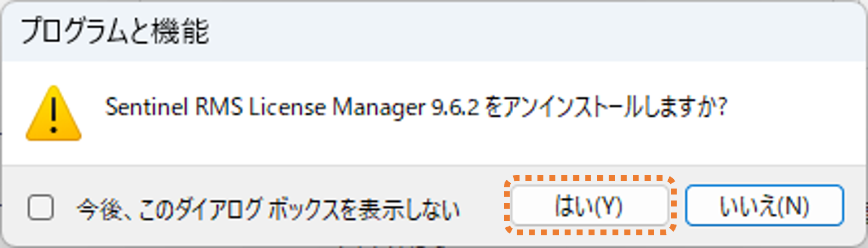The height and width of the screenshot is (248, 868).
Task: Confirm uninstall with はい(Y) button
Action: coord(588,206)
